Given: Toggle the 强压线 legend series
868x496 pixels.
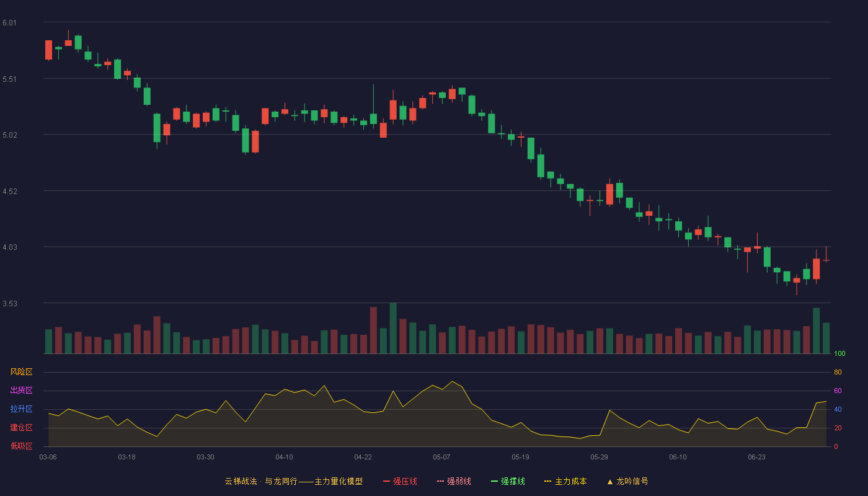Looking at the screenshot, I should point(400,481).
